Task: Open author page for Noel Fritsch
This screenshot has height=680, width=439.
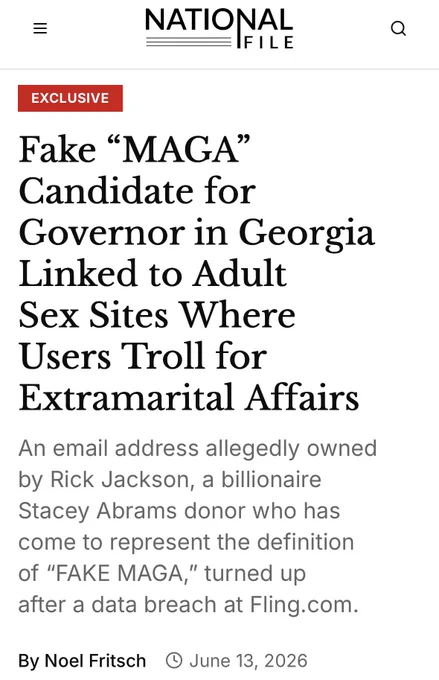Action: pyautogui.click(x=95, y=661)
